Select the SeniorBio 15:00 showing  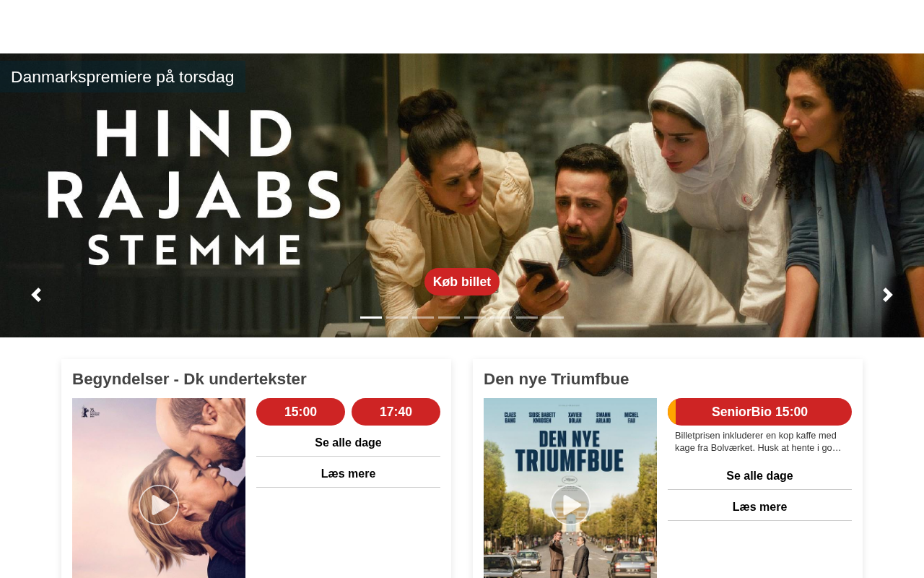[759, 412]
